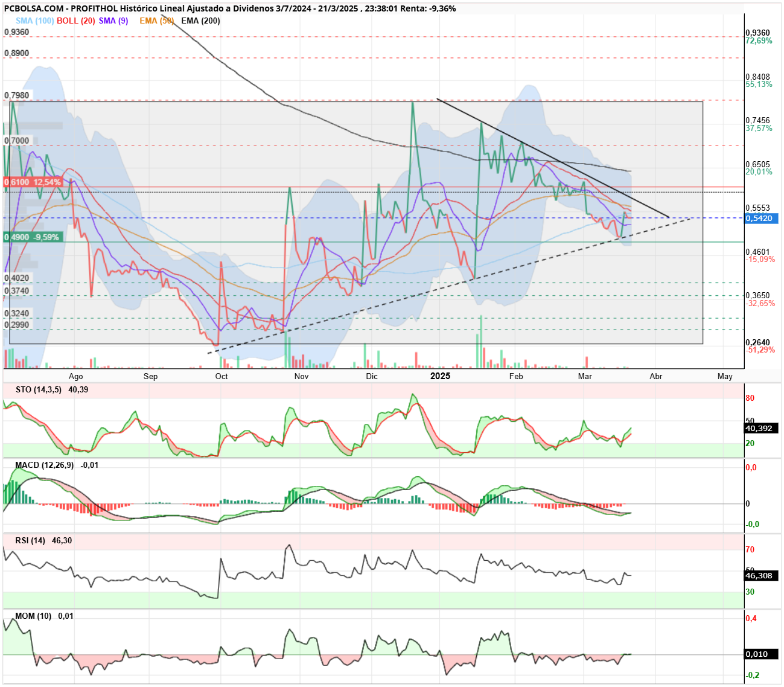Click the bold 2025 year label on the time axis
The image size is (784, 687).
click(x=440, y=376)
